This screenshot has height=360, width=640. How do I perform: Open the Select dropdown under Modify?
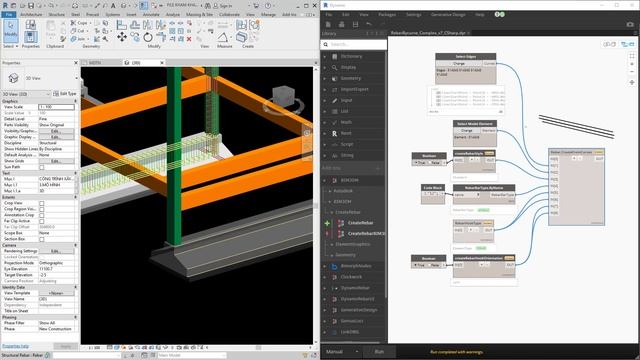[11, 46]
